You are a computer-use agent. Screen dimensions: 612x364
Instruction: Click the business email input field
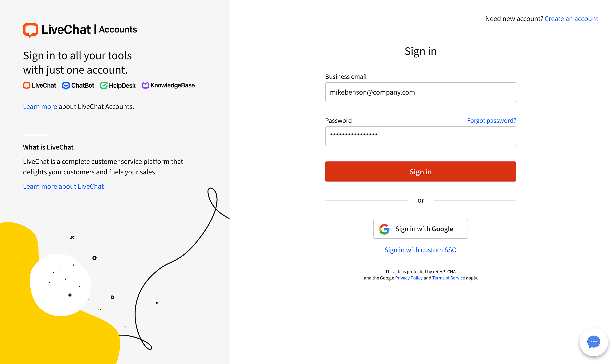point(420,92)
